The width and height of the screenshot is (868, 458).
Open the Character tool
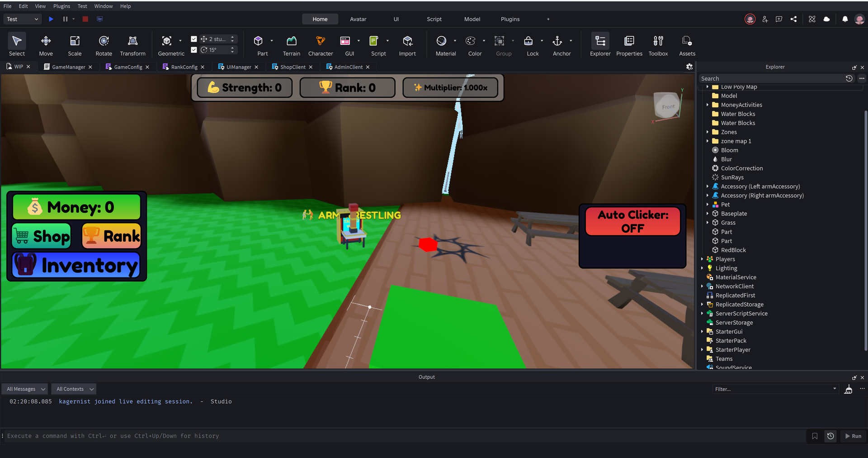click(321, 46)
